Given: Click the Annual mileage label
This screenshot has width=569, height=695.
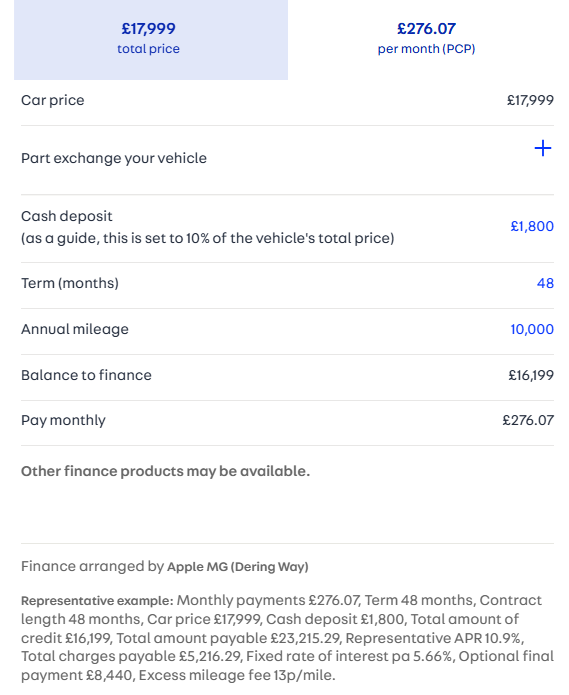Looking at the screenshot, I should (x=75, y=329).
